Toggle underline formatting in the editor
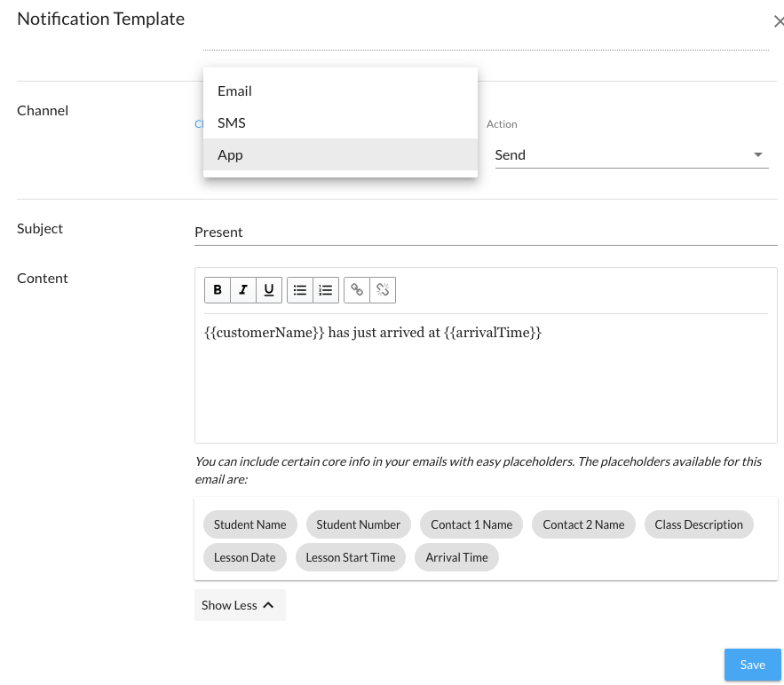784x685 pixels. pyautogui.click(x=269, y=290)
